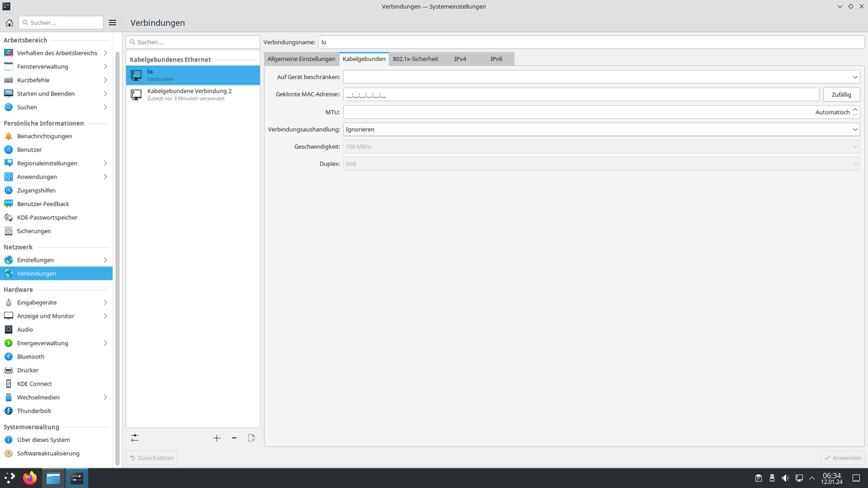Image resolution: width=868 pixels, height=488 pixels.
Task: Remove the selected connection with the minus icon
Action: (234, 438)
